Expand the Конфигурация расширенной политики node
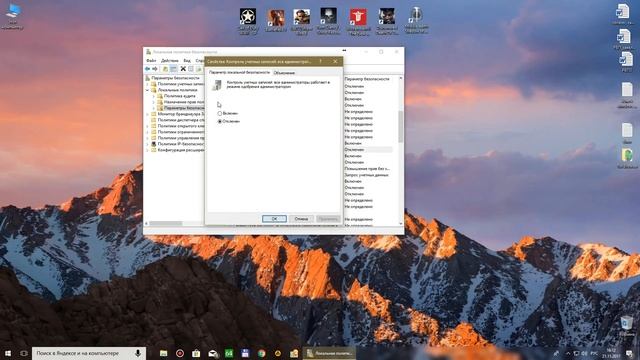640x360 pixels. tap(148, 150)
